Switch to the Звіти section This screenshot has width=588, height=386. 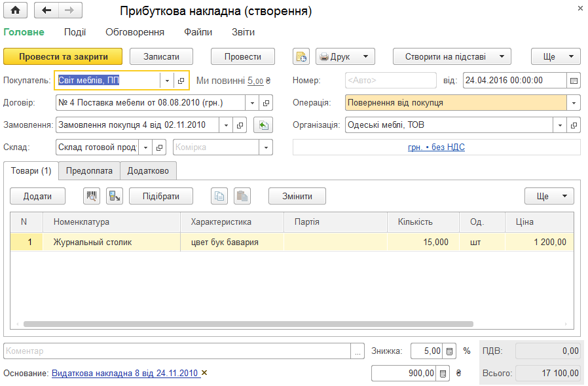(x=243, y=32)
